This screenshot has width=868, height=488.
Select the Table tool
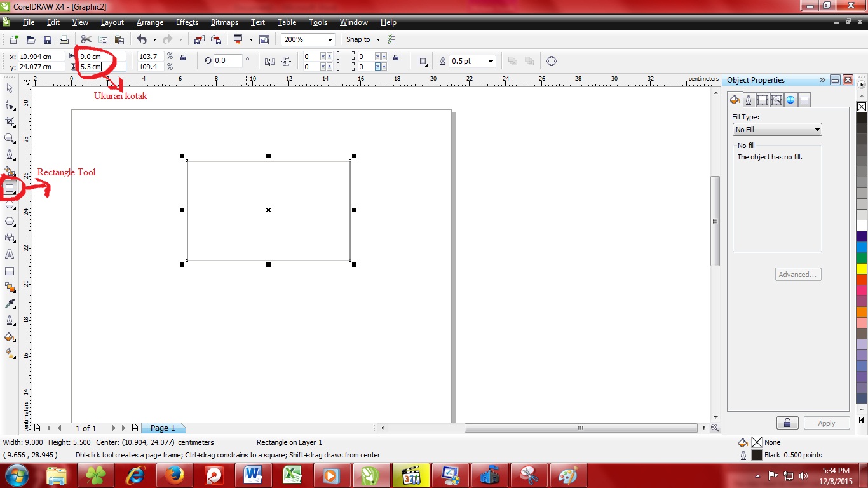(x=10, y=271)
